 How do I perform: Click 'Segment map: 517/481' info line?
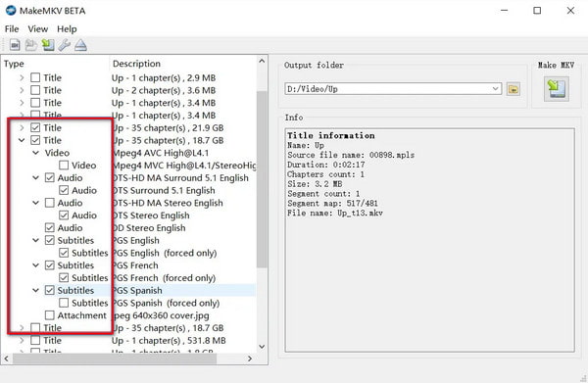click(x=332, y=203)
